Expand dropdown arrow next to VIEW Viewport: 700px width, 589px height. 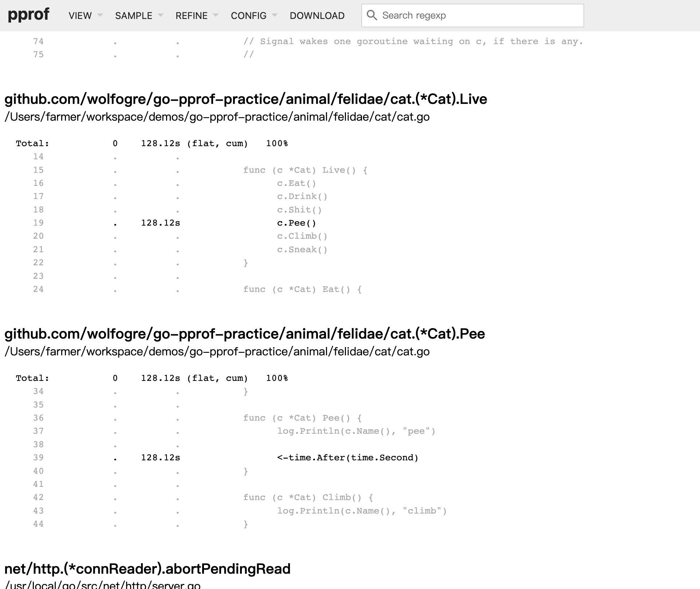click(x=100, y=15)
